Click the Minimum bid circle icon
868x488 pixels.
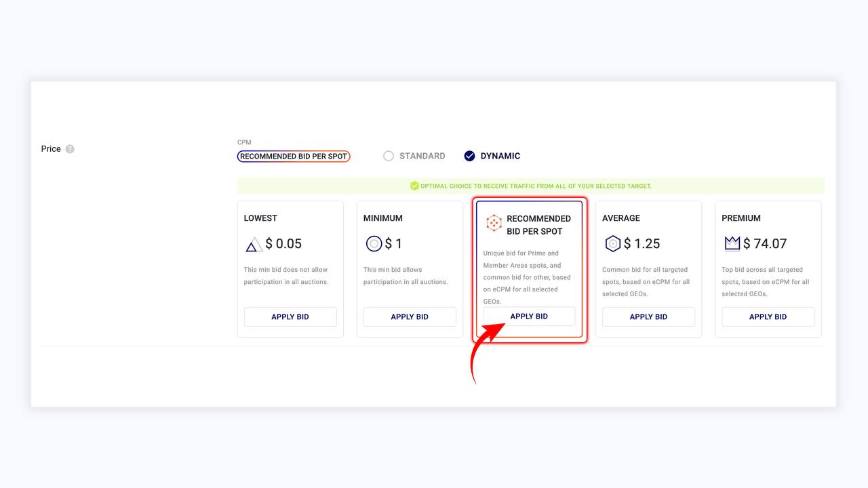coord(374,243)
